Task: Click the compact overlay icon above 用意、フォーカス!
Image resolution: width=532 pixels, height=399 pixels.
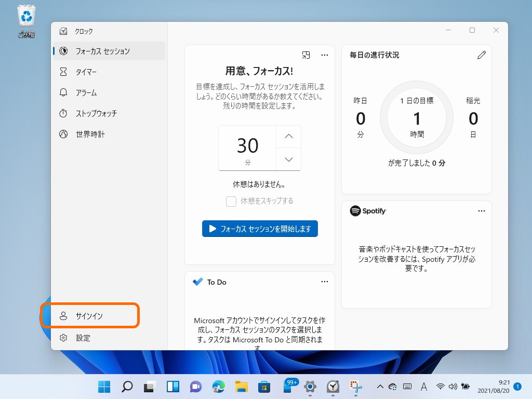Action: click(306, 55)
